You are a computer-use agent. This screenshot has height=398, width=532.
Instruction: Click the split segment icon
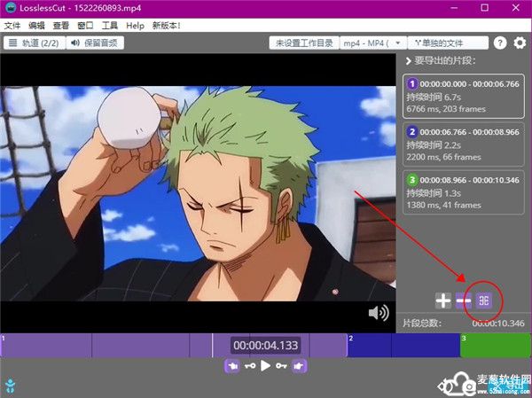483,300
